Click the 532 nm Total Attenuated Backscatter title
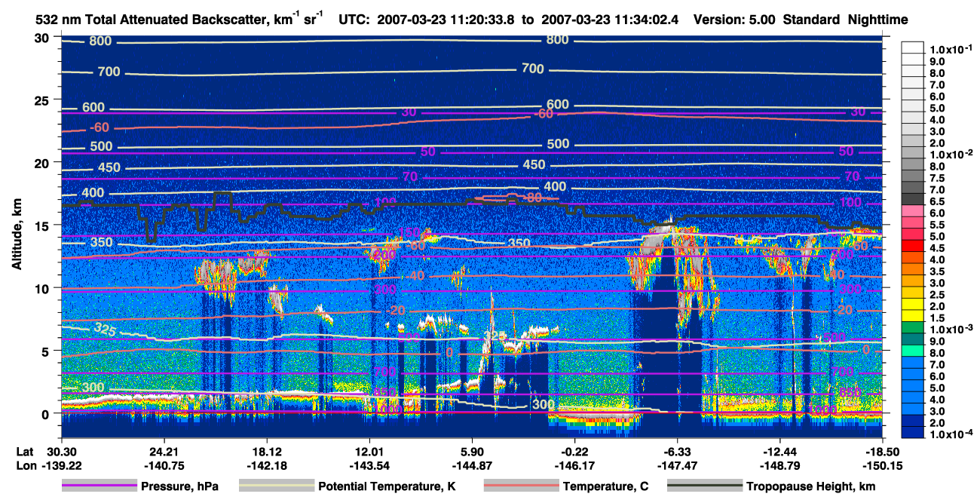This screenshot has height=503, width=980. tap(181, 19)
